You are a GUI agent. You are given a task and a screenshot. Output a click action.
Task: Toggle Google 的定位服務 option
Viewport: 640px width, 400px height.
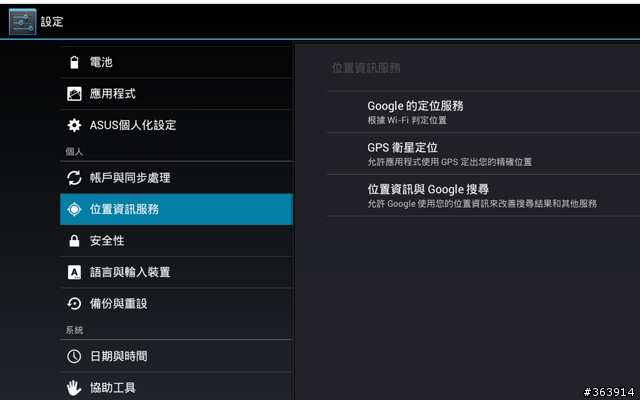point(483,112)
